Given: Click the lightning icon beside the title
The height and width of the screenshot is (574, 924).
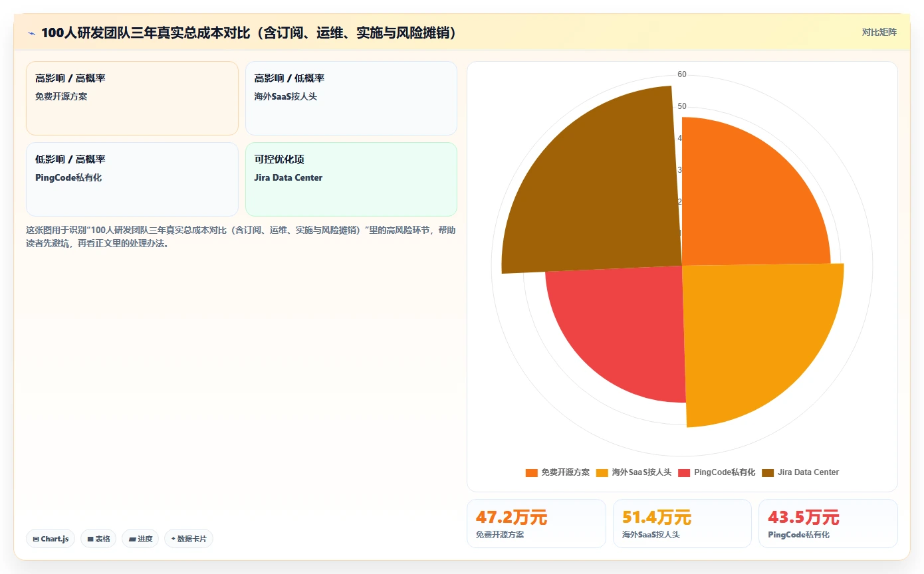Looking at the screenshot, I should pos(31,33).
